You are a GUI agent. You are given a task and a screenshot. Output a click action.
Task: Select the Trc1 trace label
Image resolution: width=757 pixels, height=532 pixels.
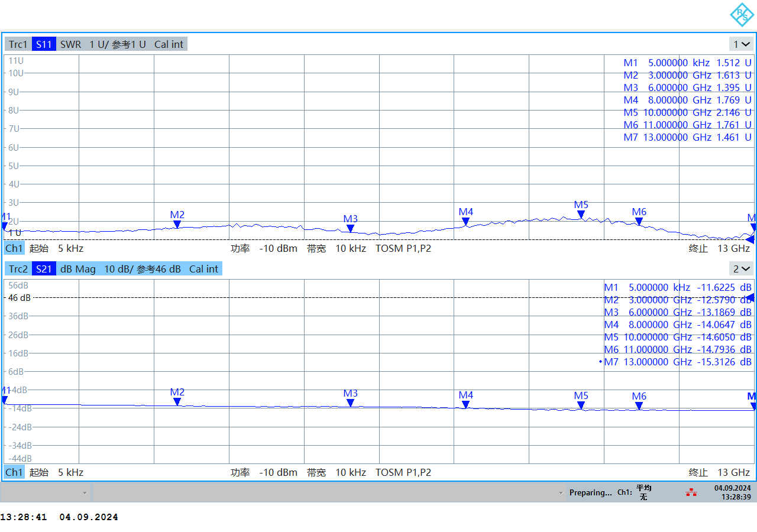[18, 44]
